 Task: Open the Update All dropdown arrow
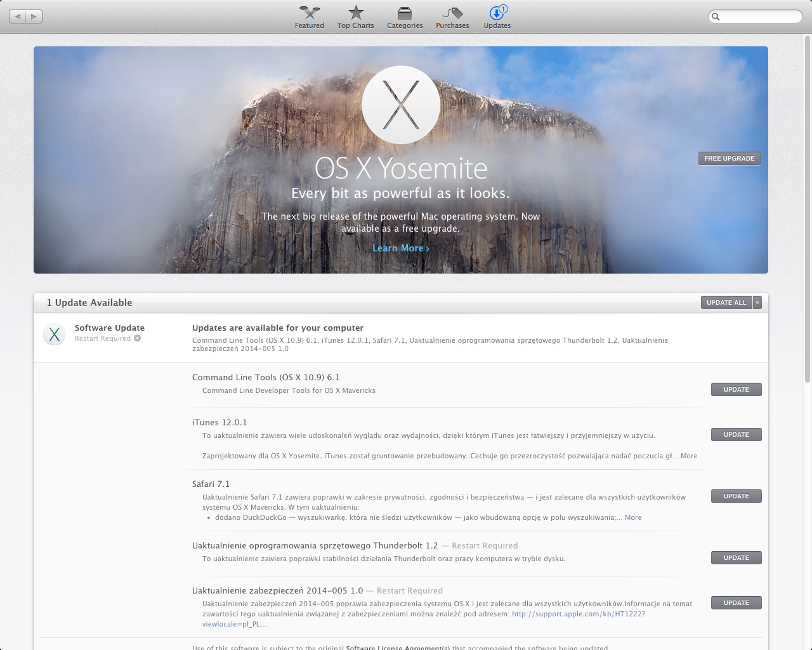pos(757,303)
